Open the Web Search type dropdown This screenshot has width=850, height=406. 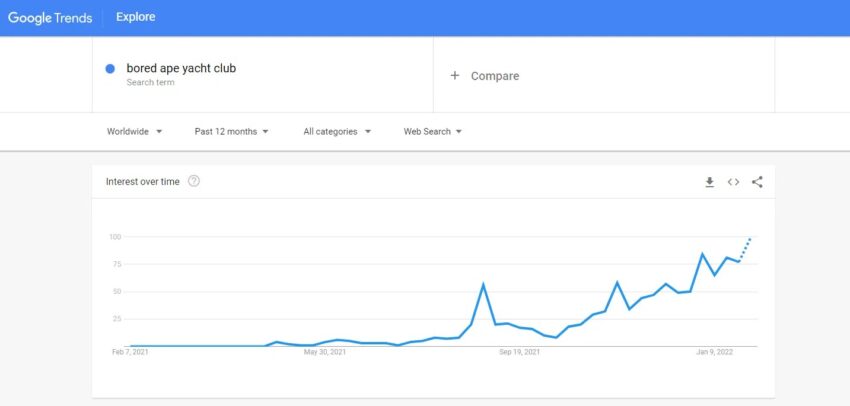(x=433, y=132)
